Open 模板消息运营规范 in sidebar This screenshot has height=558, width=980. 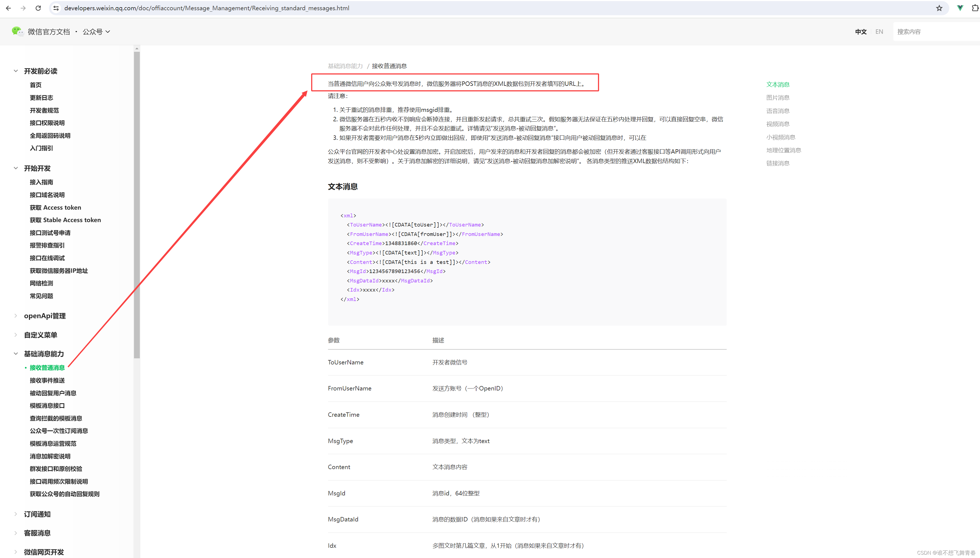[53, 444]
